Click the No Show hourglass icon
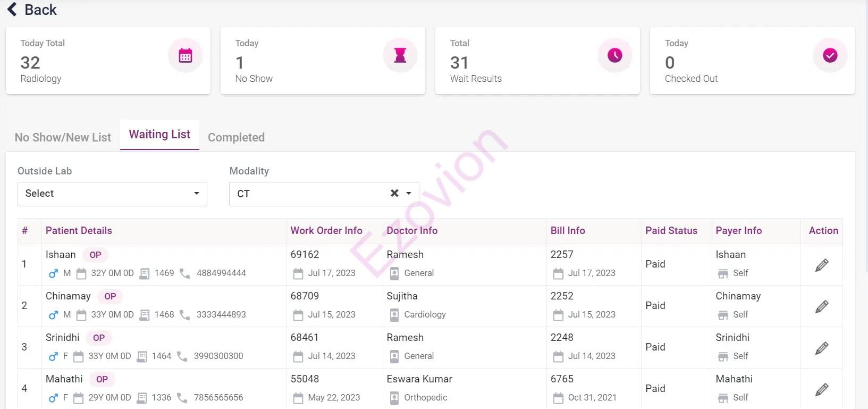The width and height of the screenshot is (868, 409). (400, 55)
